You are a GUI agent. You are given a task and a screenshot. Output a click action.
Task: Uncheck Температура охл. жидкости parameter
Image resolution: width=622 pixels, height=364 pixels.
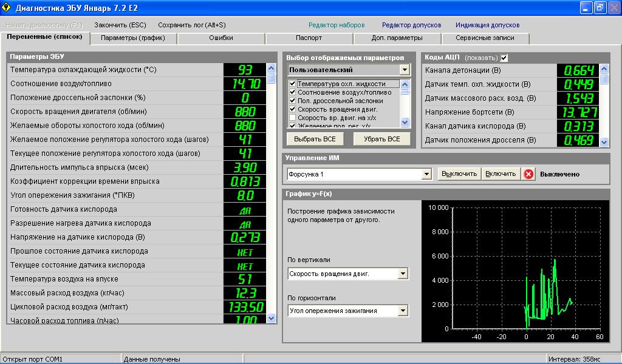point(293,84)
